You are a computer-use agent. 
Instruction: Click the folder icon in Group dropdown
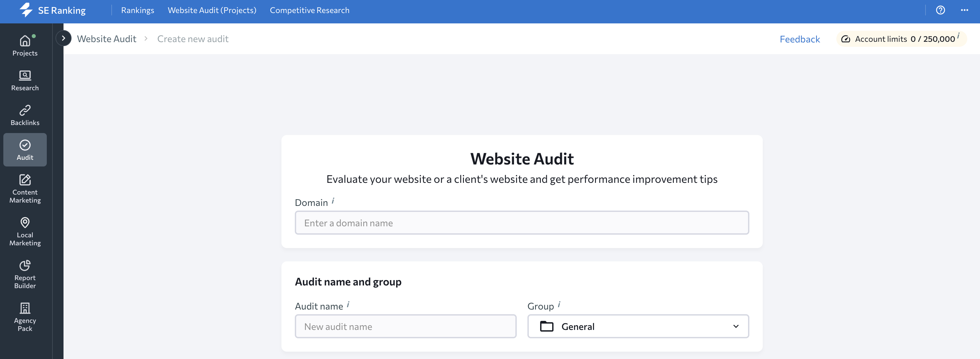click(547, 326)
